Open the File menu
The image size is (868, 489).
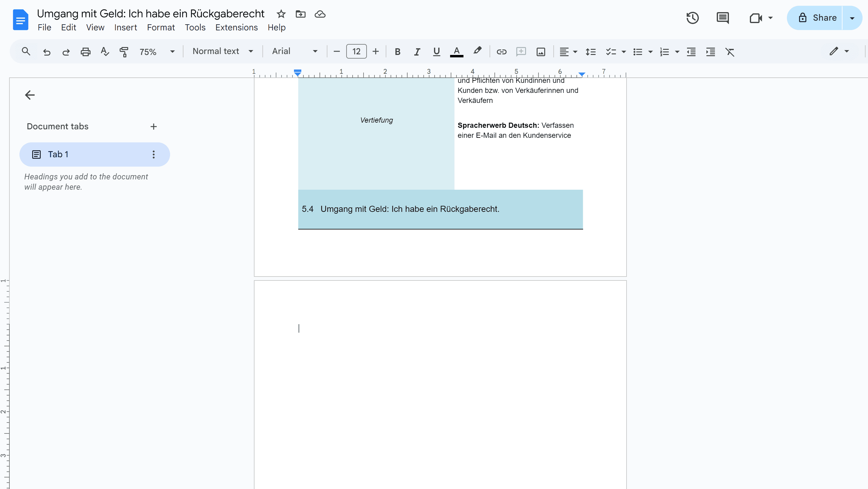pos(44,28)
